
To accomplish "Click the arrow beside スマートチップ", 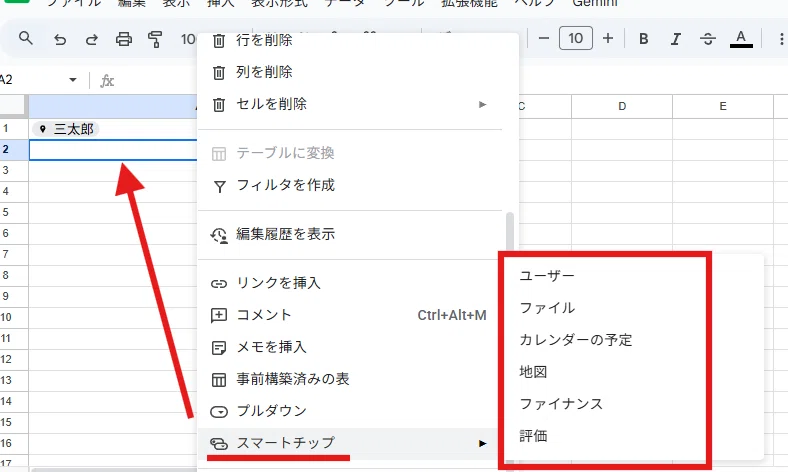I will [482, 443].
